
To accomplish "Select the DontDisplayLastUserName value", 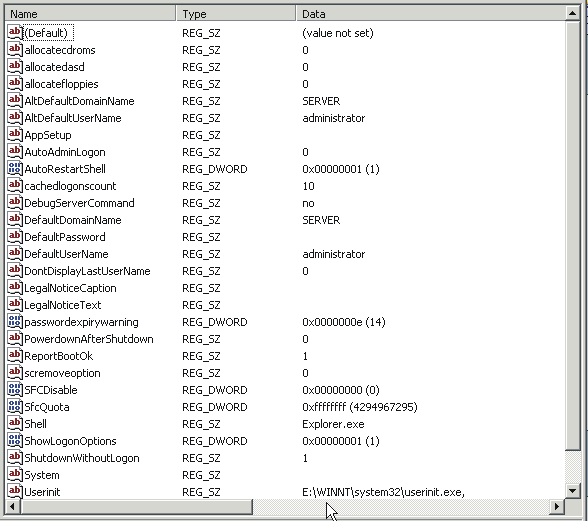I will tap(87, 271).
